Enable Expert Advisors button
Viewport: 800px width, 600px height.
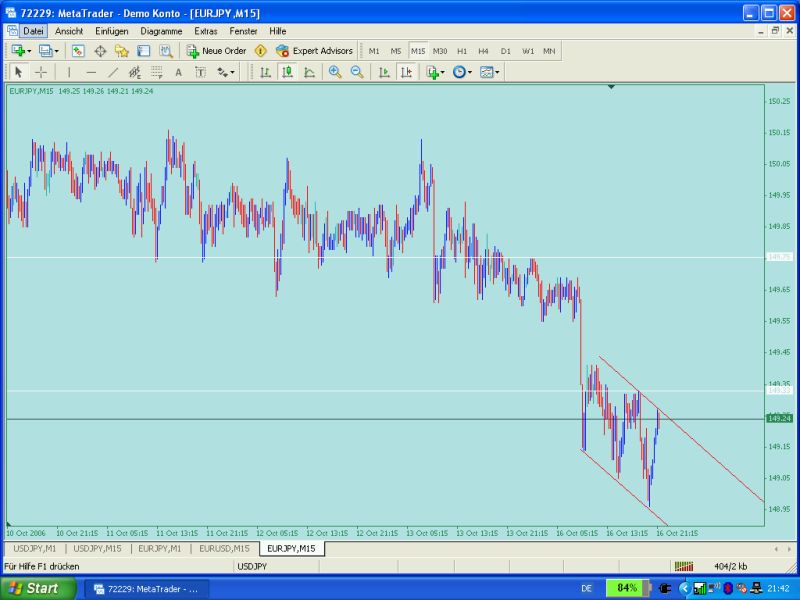(314, 50)
